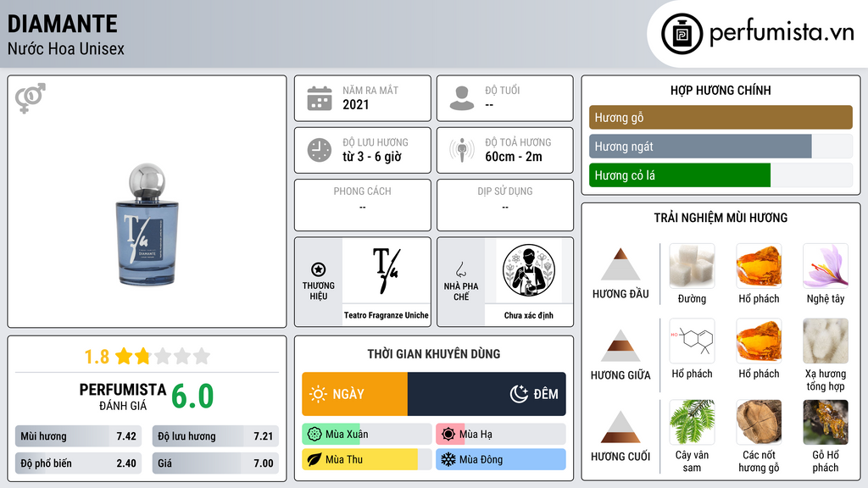Click the calendar icon beside Năm ra mắt
The height and width of the screenshot is (488, 868).
pos(320,98)
